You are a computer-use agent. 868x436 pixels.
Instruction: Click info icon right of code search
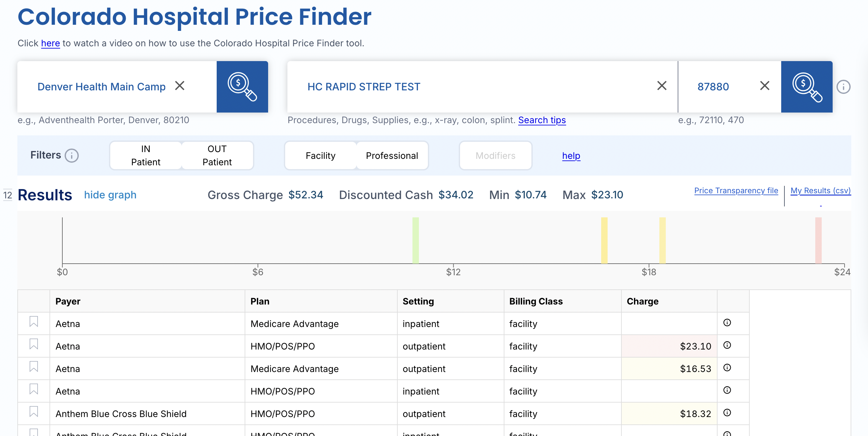click(x=843, y=87)
